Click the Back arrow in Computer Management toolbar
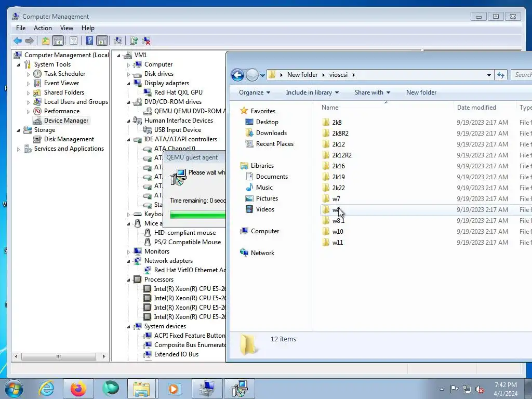Image resolution: width=532 pixels, height=399 pixels. [18, 41]
